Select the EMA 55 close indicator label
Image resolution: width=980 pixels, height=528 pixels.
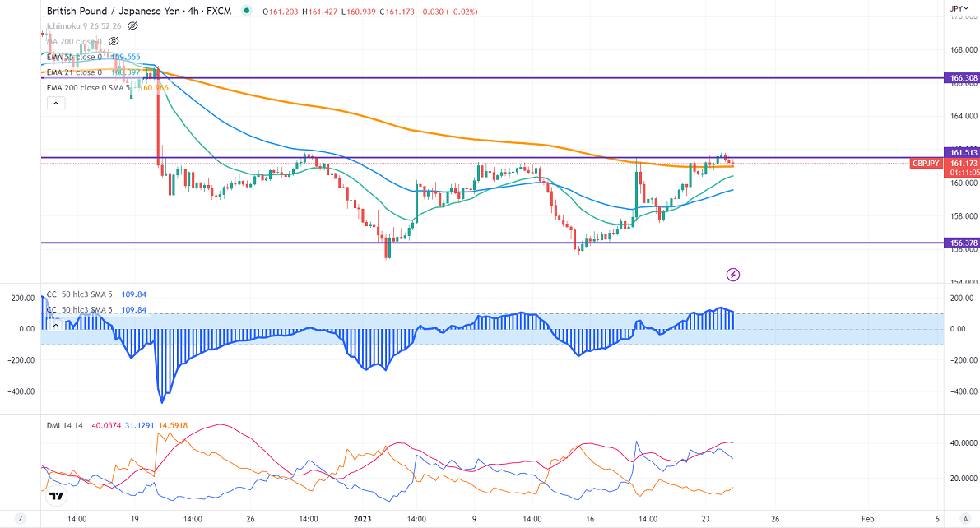coord(74,57)
